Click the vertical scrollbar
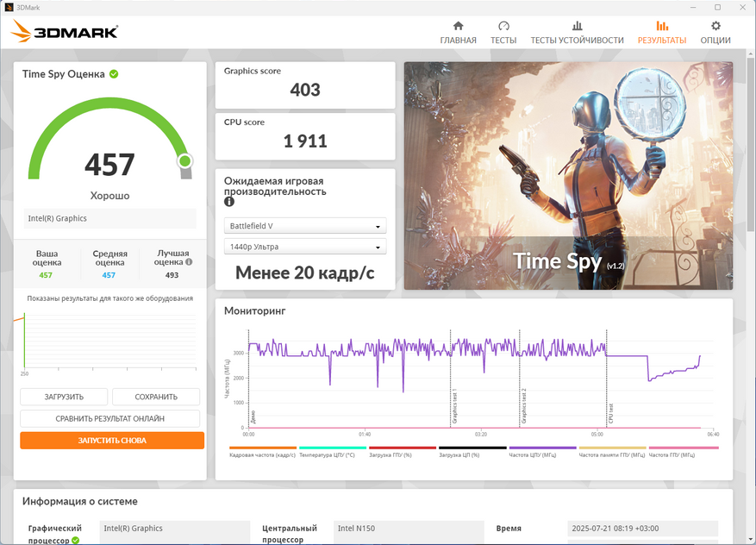The height and width of the screenshot is (545, 756). (751, 145)
